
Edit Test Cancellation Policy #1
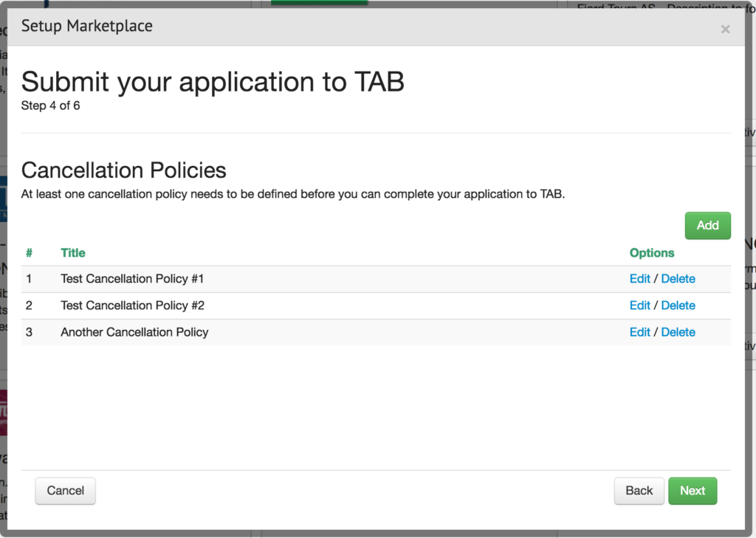point(639,279)
